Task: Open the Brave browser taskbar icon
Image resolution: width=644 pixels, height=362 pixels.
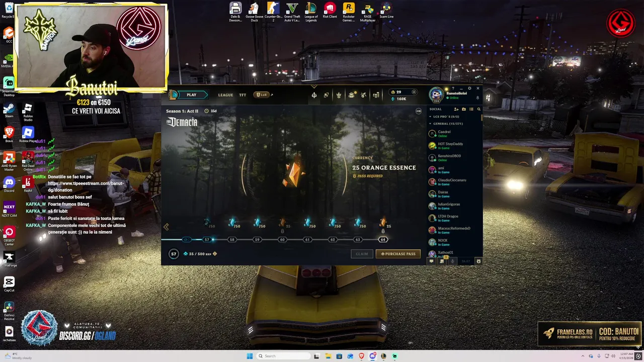Action: pos(361,356)
